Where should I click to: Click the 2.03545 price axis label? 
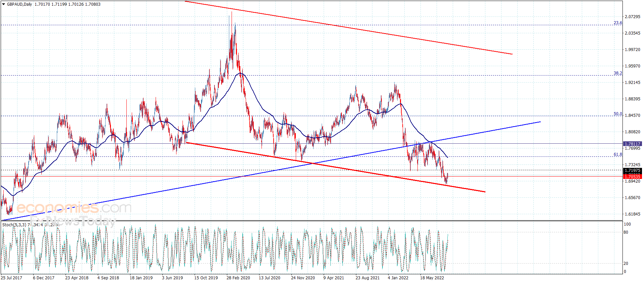(x=632, y=33)
